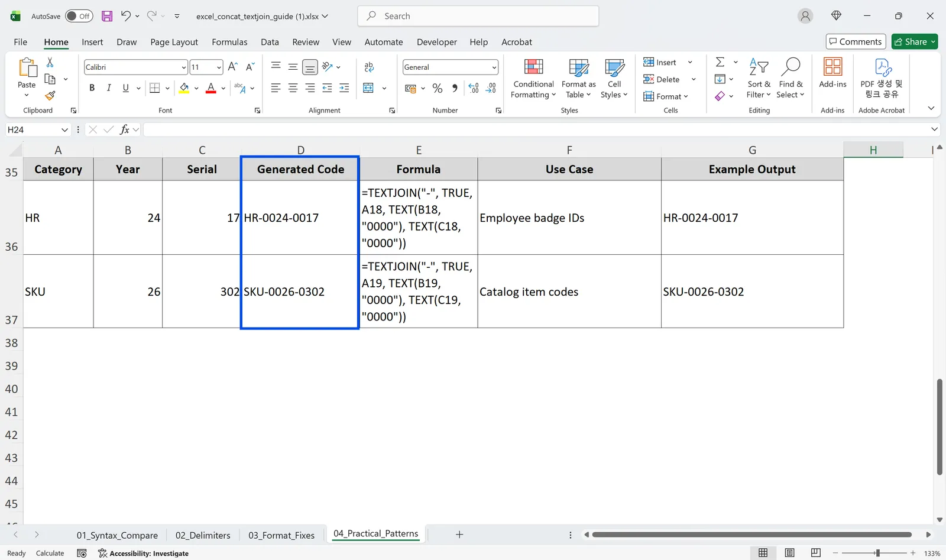Open the Add-ins pane

click(x=832, y=73)
